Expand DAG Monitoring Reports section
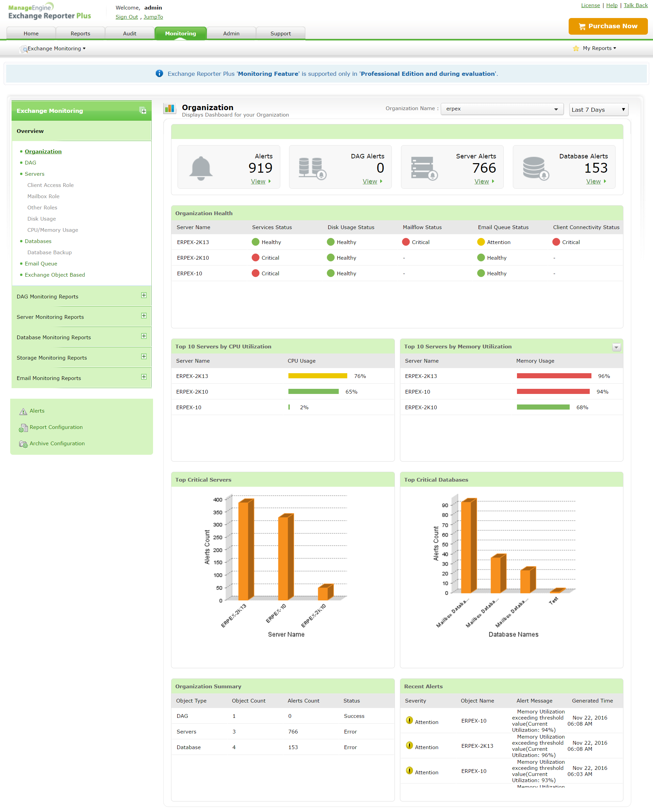Viewport: 653px width, 812px height. pyautogui.click(x=144, y=296)
